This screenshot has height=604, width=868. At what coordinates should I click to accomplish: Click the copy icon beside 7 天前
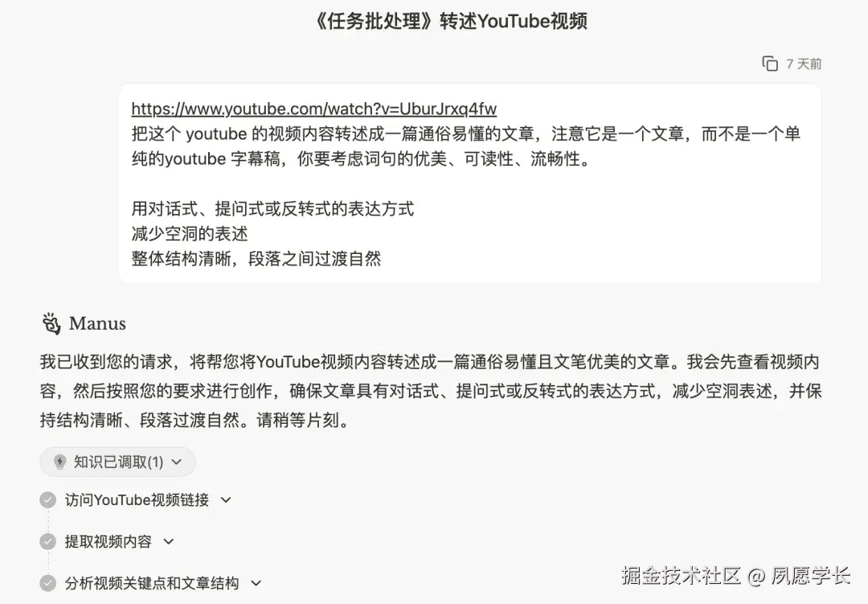(x=770, y=64)
